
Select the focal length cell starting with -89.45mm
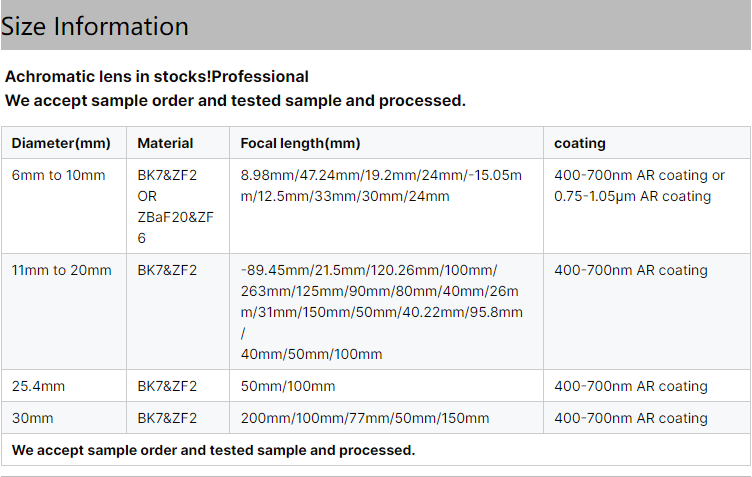tap(381, 312)
